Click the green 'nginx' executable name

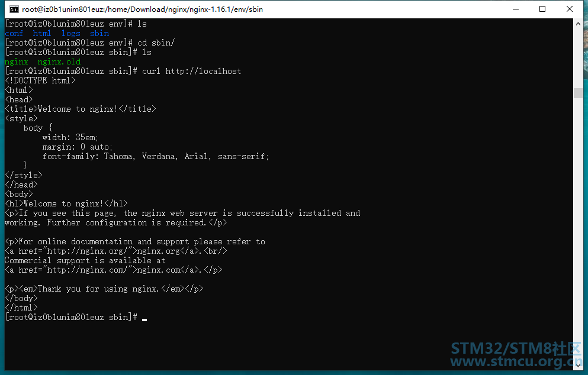click(x=16, y=62)
